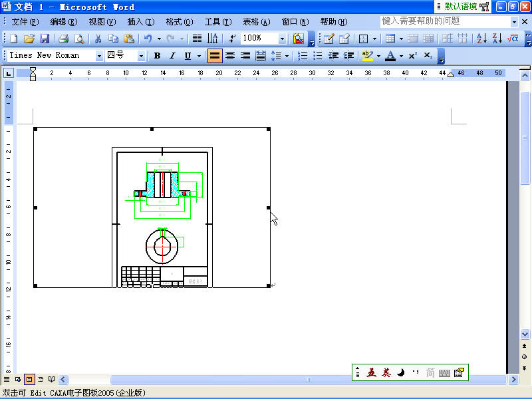Open the 编辑(E) menu
The image size is (532, 399).
(x=64, y=22)
